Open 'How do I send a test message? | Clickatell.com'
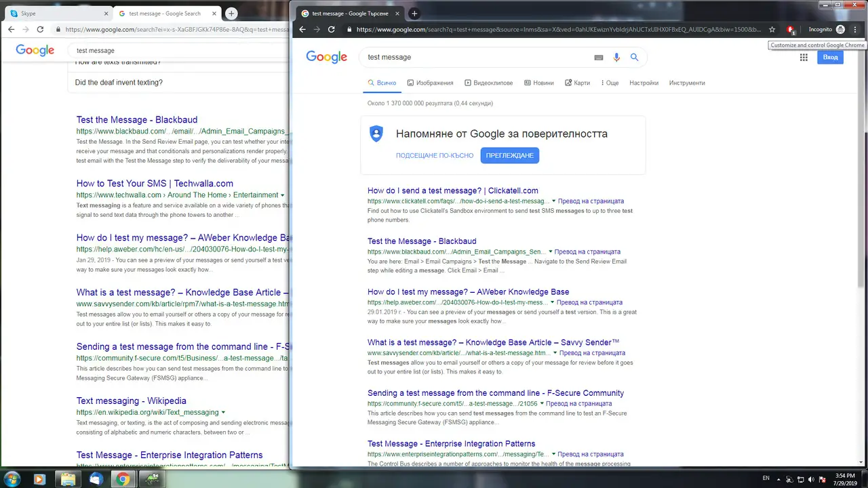 pos(453,190)
